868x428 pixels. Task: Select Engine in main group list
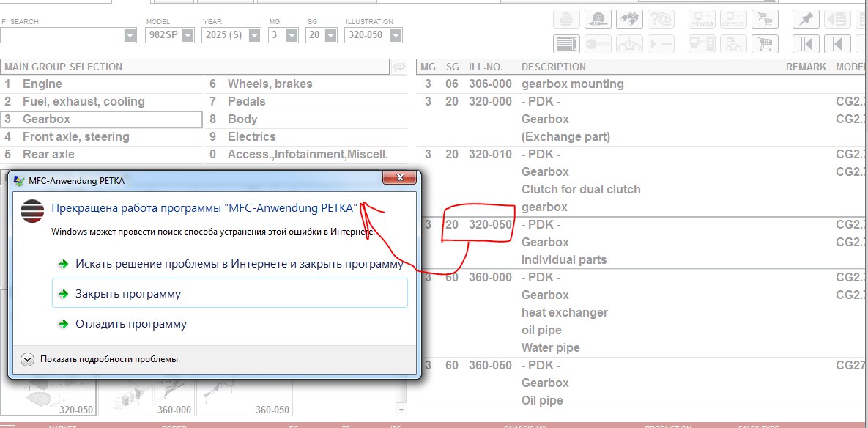coord(42,84)
